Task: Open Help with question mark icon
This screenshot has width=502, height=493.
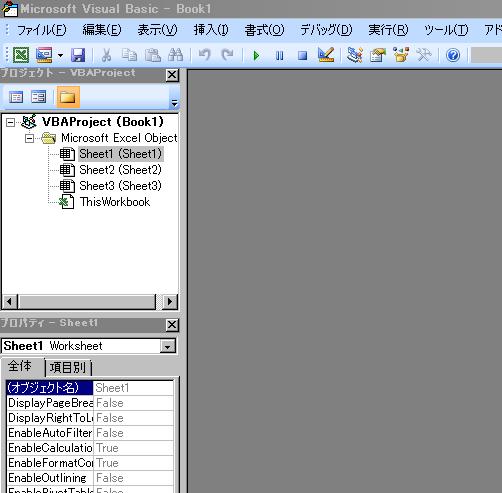Action: click(x=453, y=55)
